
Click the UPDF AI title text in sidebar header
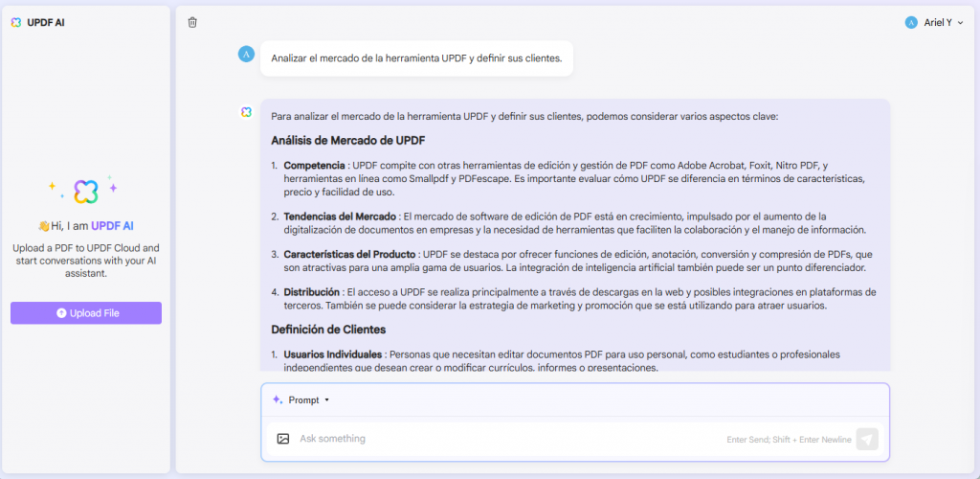pos(46,22)
